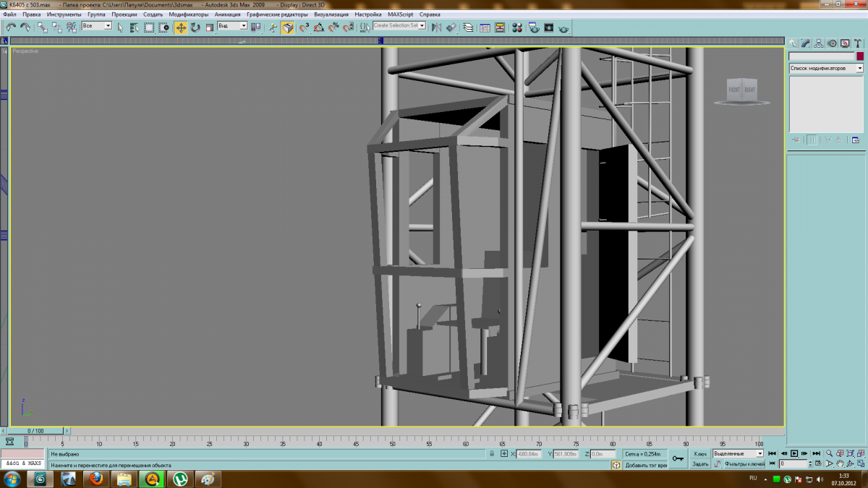
Task: Activate the Select and Rotate tool
Action: 195,27
